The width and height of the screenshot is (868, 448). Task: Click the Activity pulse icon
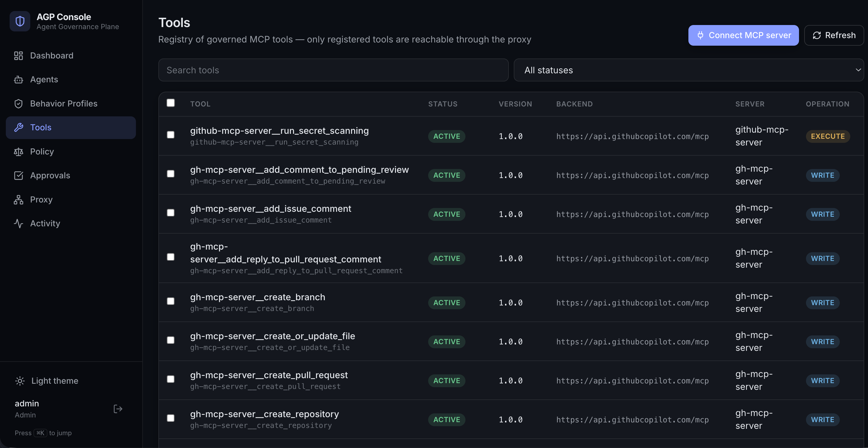pyautogui.click(x=19, y=223)
